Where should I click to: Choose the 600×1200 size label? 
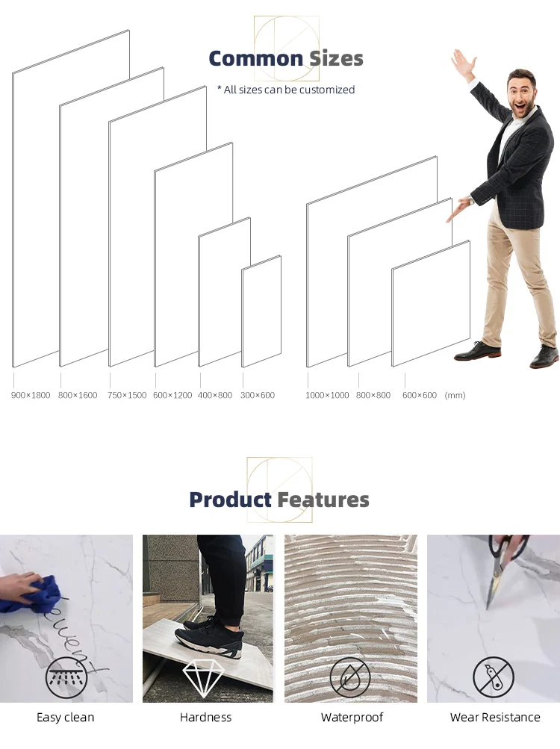click(172, 395)
